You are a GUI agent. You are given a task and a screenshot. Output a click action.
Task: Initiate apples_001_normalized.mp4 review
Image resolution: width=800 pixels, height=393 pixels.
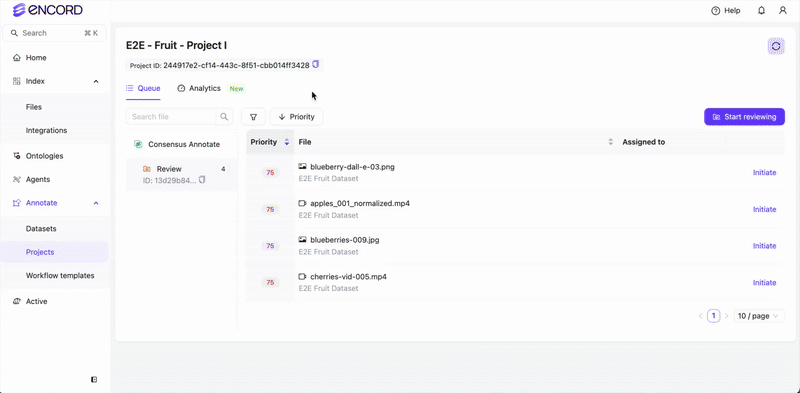tap(764, 209)
